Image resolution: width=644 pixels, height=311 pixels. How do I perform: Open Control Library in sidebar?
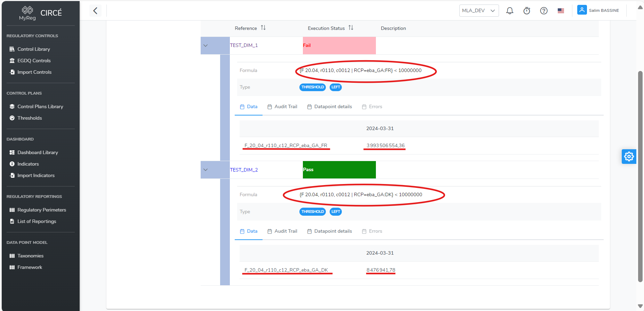(x=34, y=49)
